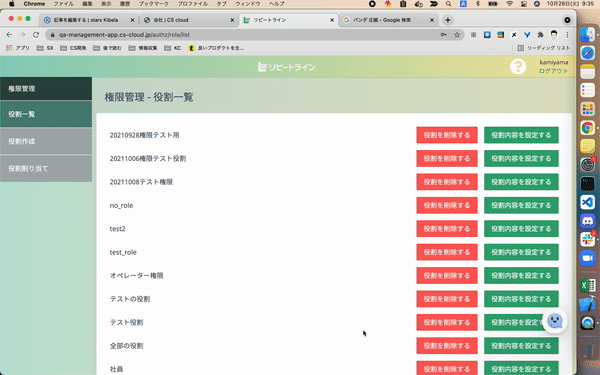Switch to the 会社 | CS cloud tab

point(188,20)
